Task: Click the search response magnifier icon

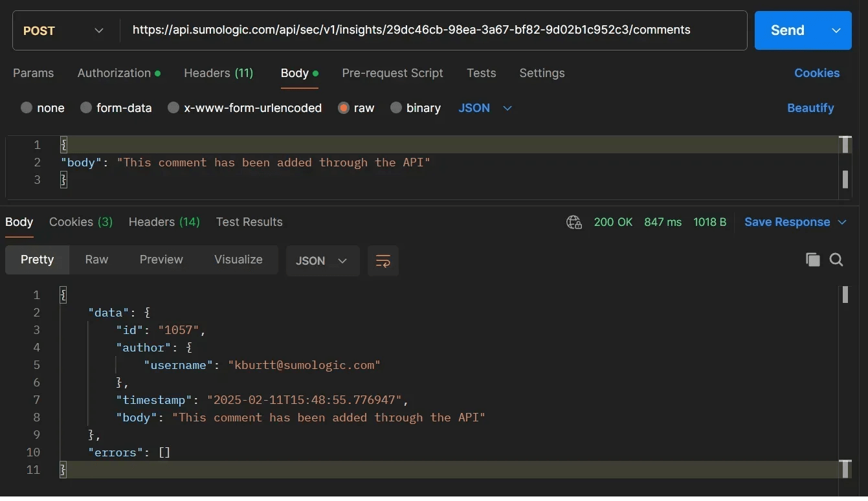Action: [836, 260]
